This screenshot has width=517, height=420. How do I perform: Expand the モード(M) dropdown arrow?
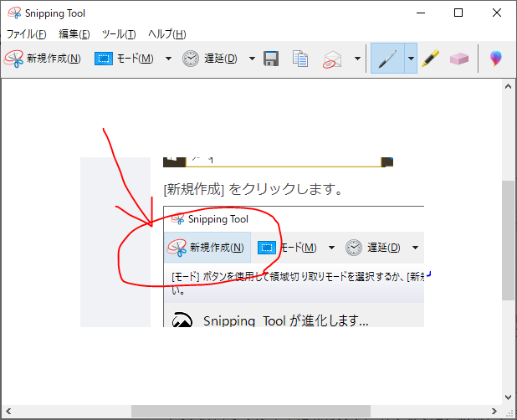point(168,59)
